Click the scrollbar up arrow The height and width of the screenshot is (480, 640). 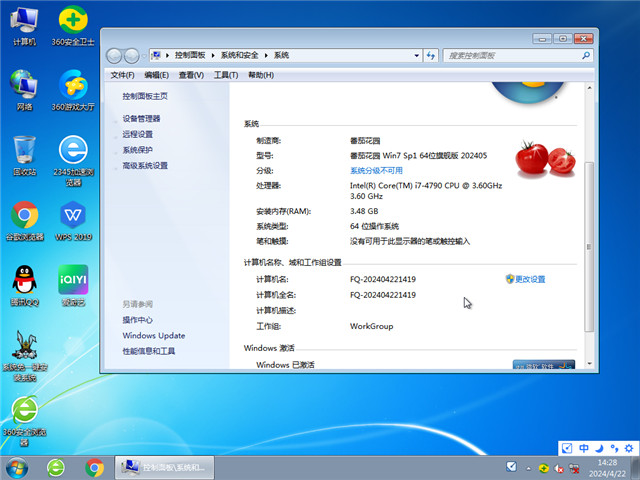[x=589, y=88]
